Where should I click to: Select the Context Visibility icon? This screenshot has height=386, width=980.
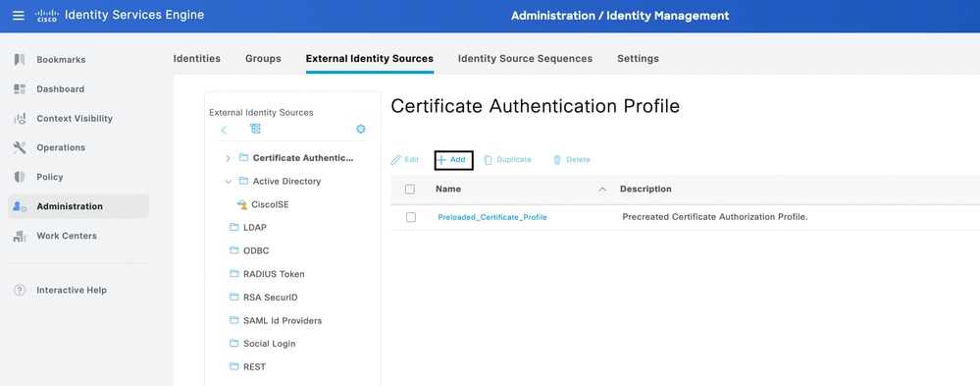point(20,118)
